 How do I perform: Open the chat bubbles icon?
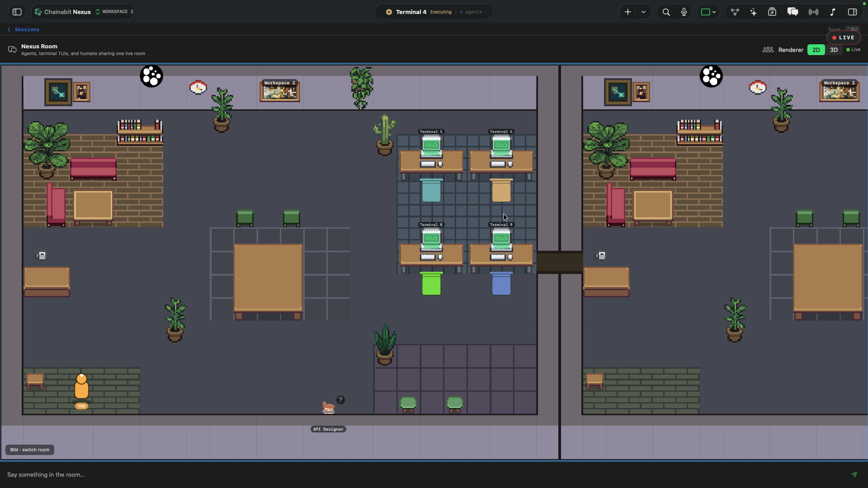(793, 12)
